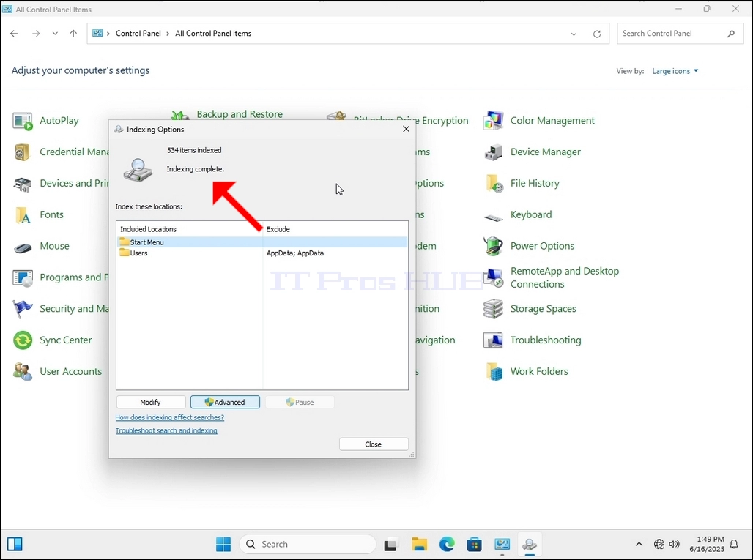Open the RemoteApp and Desktop Connections icon
This screenshot has width=753, height=560.
coord(493,278)
